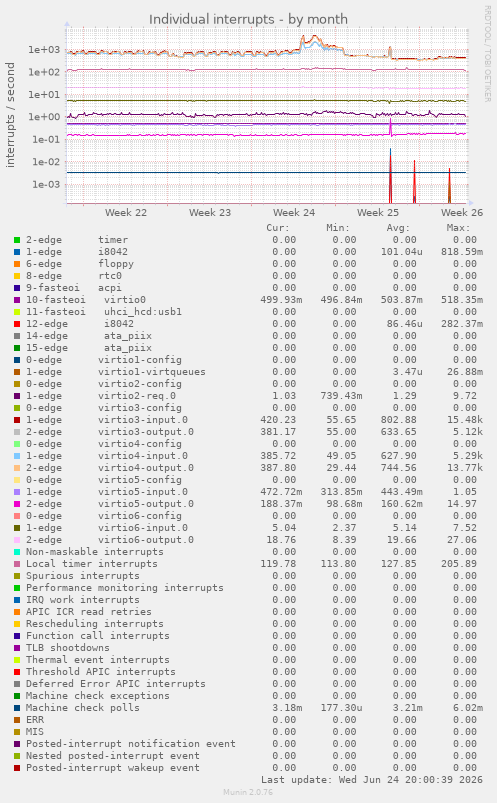Click the Week 22 axis label
The height and width of the screenshot is (803, 497).
point(126,213)
